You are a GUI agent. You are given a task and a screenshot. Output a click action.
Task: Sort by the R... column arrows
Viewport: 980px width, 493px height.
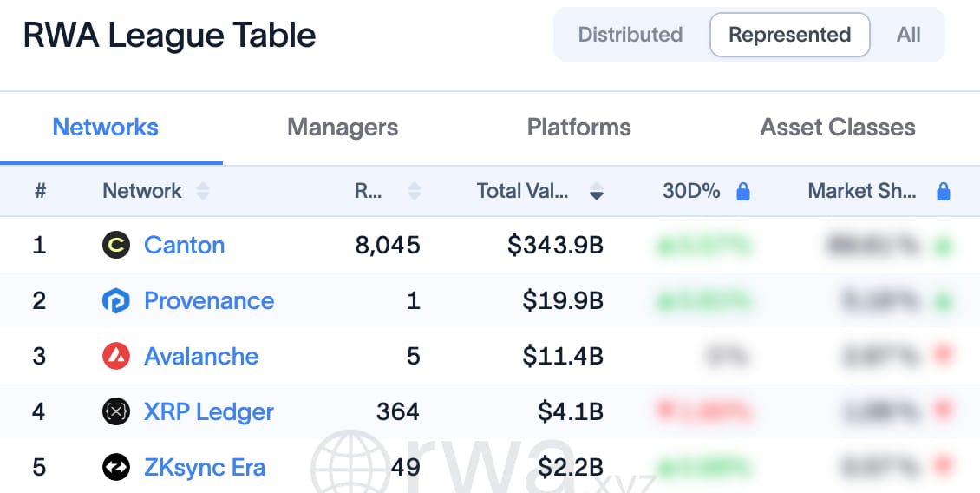(415, 191)
